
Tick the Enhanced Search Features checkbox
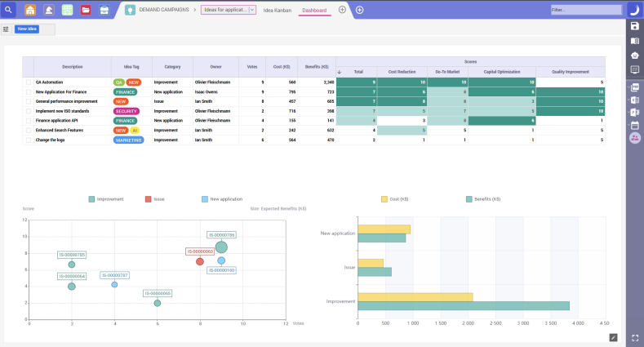(x=28, y=130)
